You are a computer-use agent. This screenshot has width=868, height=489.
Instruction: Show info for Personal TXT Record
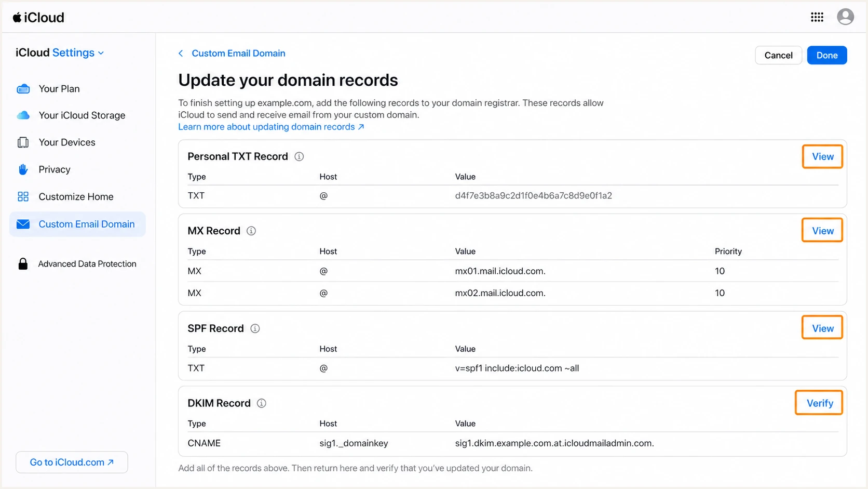pos(299,156)
